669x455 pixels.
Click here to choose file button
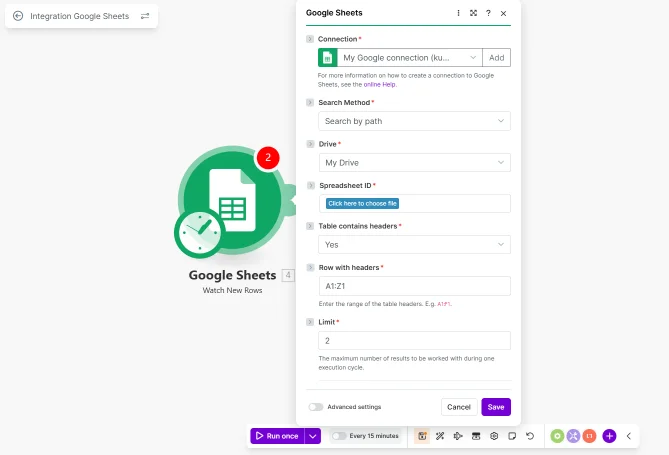click(x=363, y=204)
